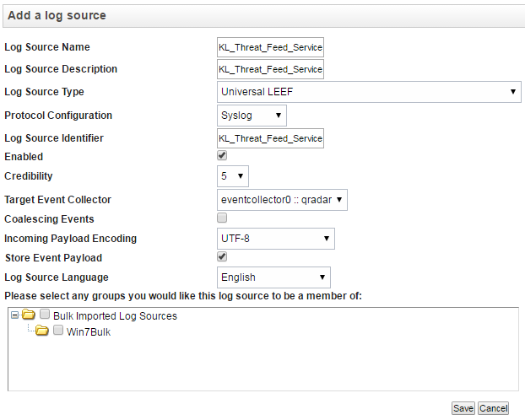Check the Bulk Imported Log Sources group box
Screen dimensions: 525x420
45,315
